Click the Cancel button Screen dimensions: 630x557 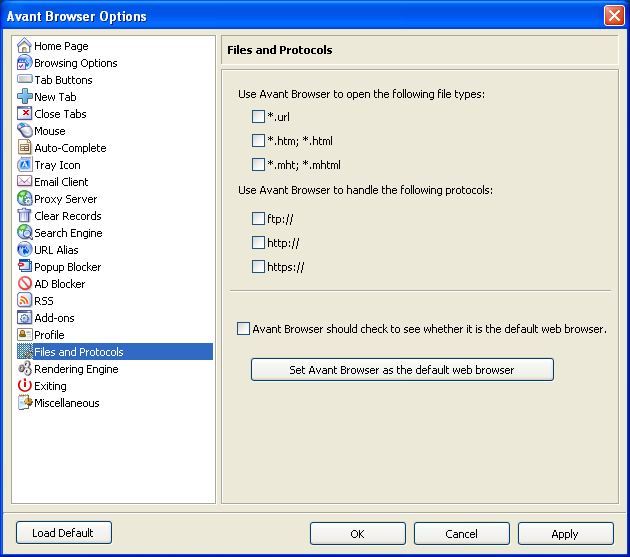pos(462,534)
